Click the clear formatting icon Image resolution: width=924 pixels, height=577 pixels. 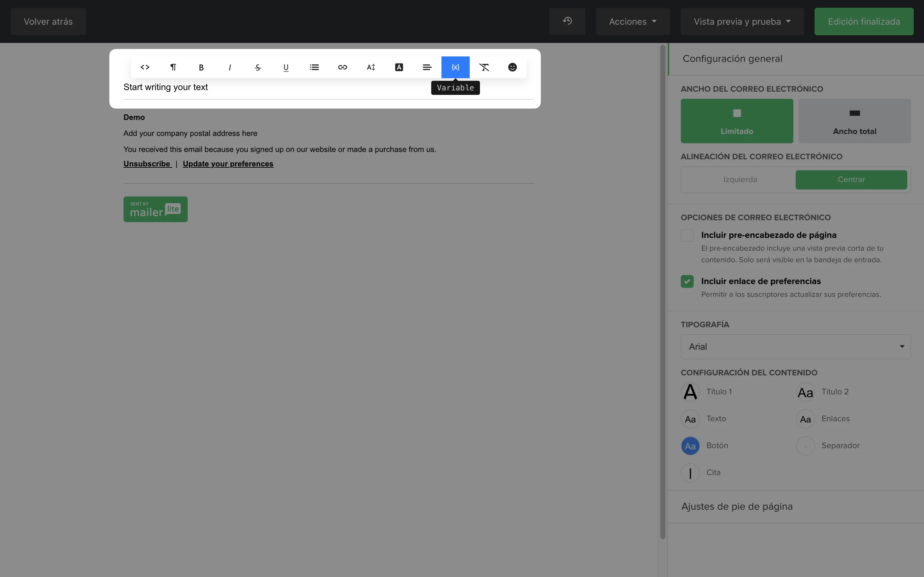[x=484, y=67]
